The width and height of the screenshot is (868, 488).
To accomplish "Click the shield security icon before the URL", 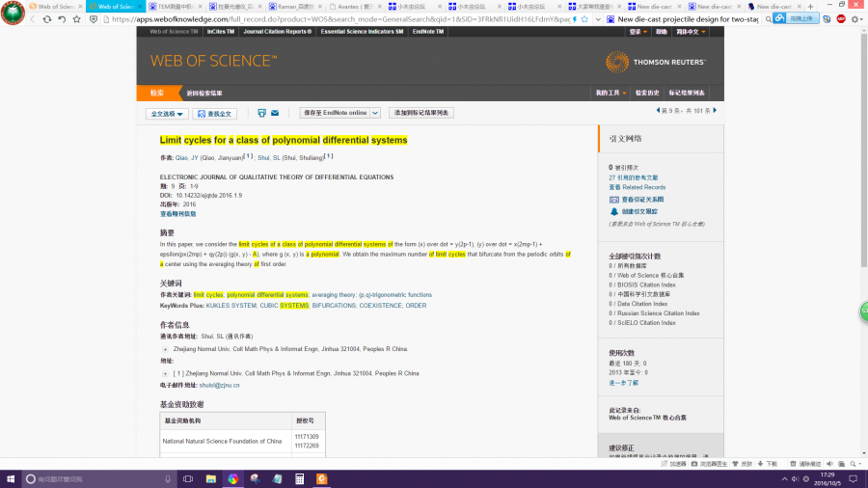I will point(94,19).
